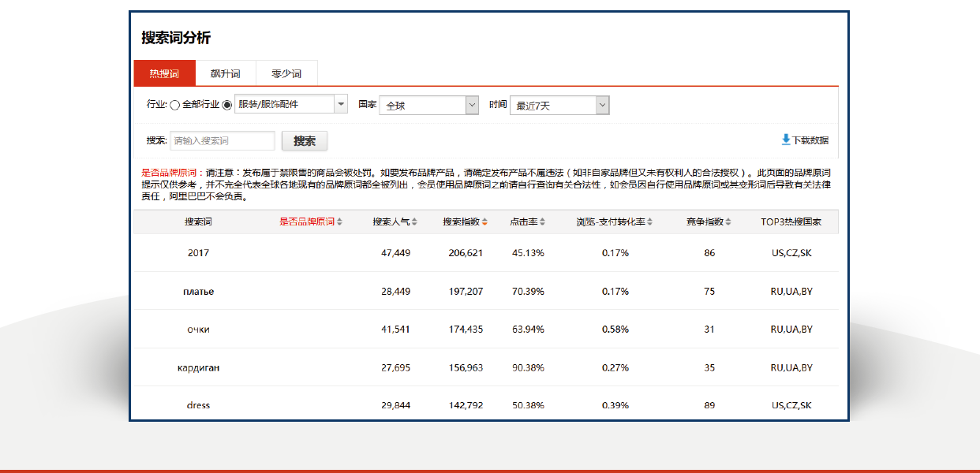Click the 搜索 button

305,141
